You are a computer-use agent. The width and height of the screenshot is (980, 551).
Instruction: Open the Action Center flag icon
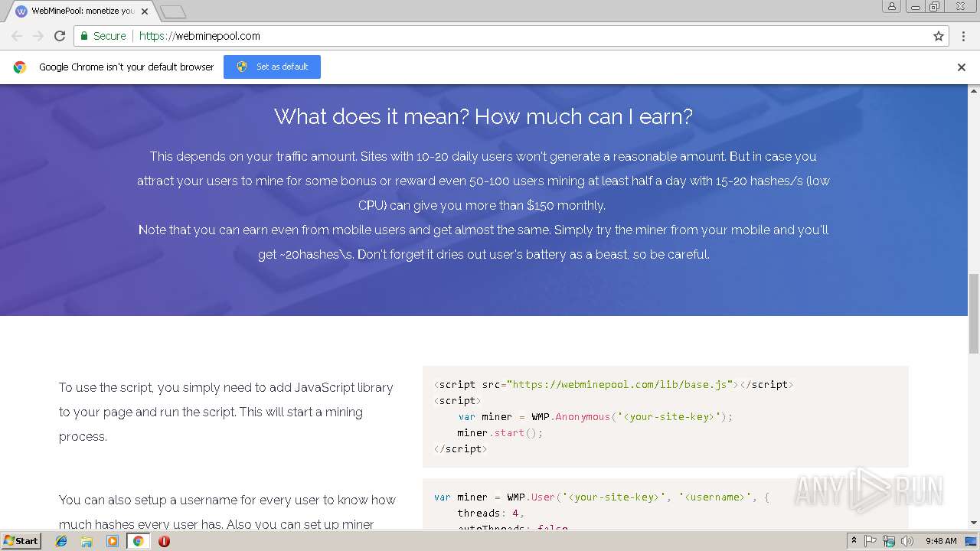871,541
